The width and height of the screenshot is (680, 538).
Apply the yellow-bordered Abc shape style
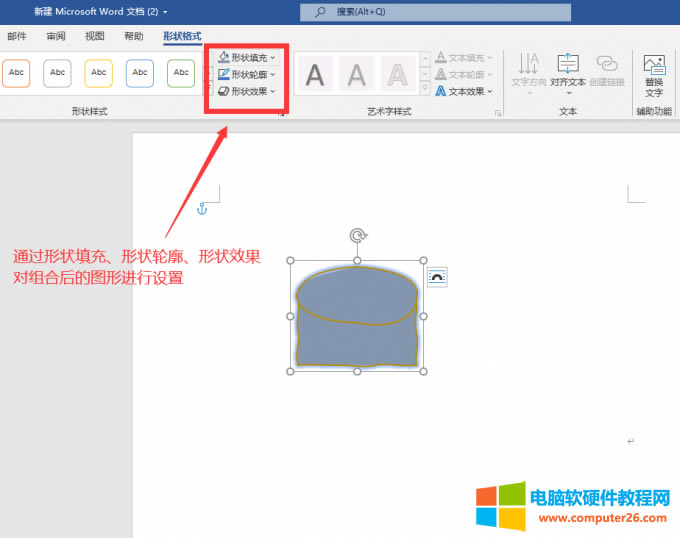coord(98,73)
